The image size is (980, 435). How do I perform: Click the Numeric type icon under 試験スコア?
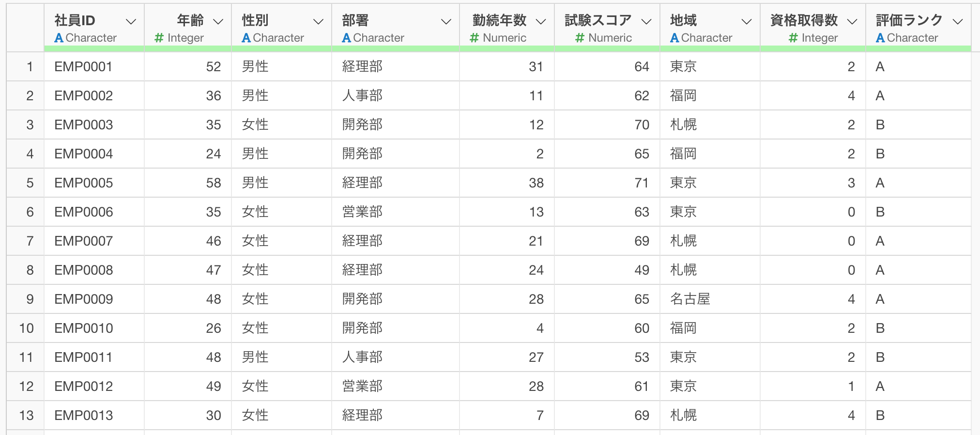click(x=580, y=38)
